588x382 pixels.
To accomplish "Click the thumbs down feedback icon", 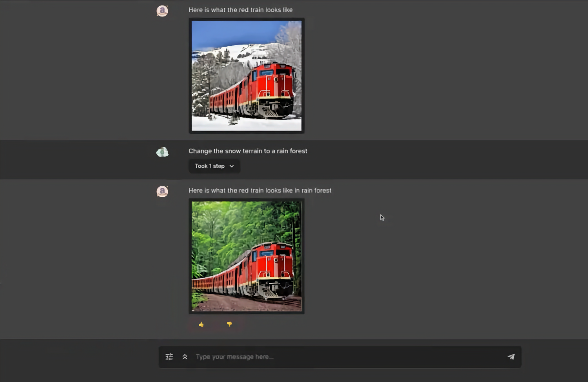I will [229, 324].
